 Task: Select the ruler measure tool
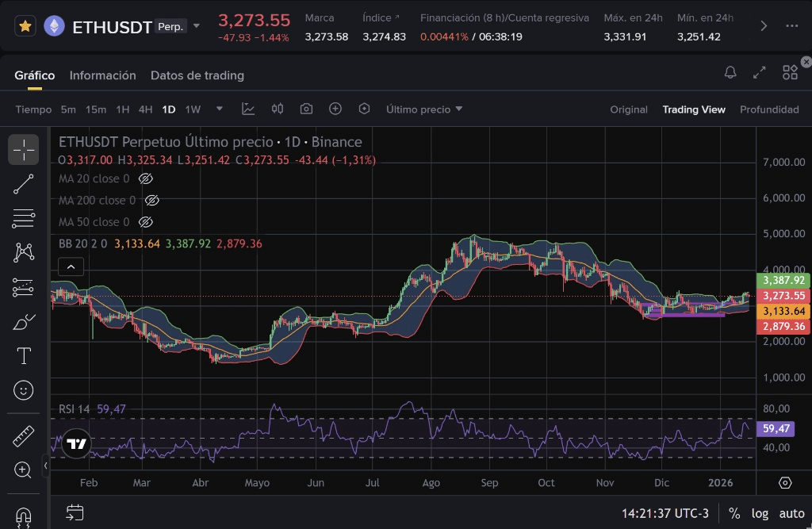[24, 435]
